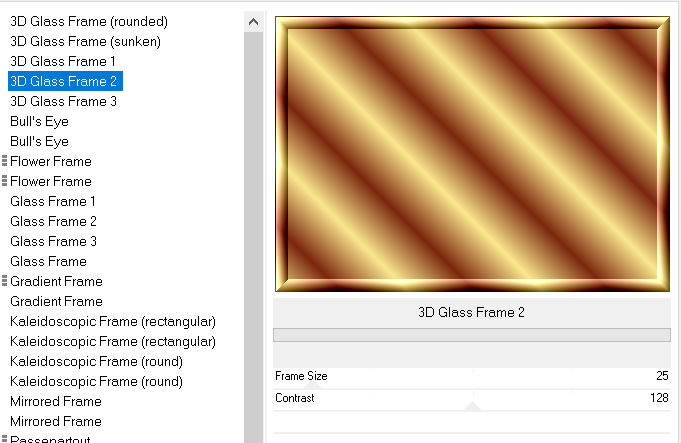Click the Frame Size value 25
Screen dimensions: 681x443
point(661,376)
